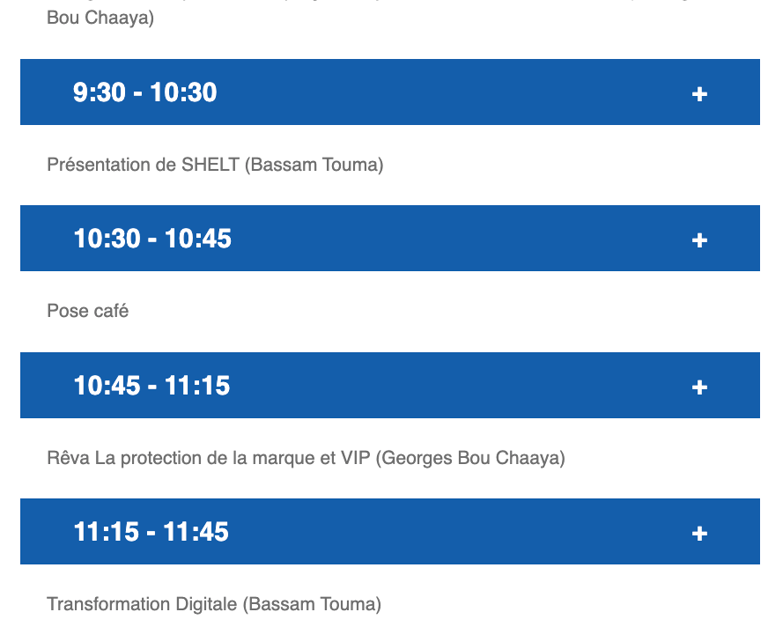The image size is (768, 635).
Task: Collapse the 10:30 - 10:45 session header
Action: point(390,238)
